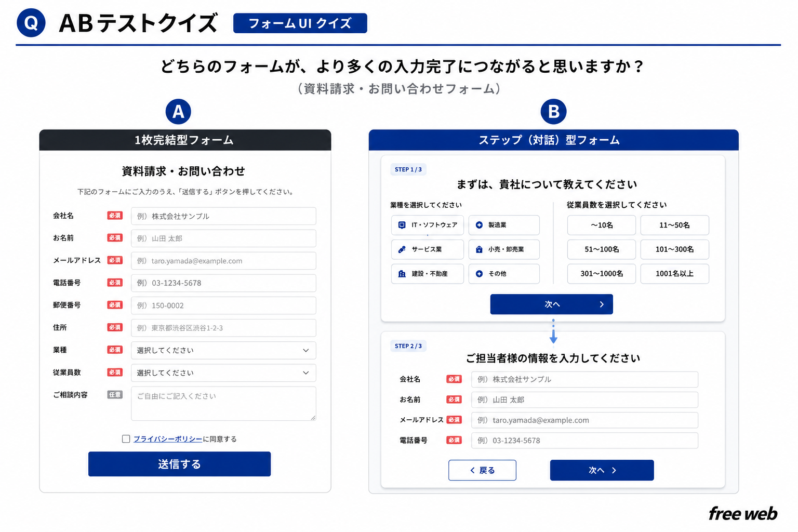This screenshot has height=532, width=798.
Task: Click the IT・ソフトウェア monitor icon
Action: (x=402, y=225)
